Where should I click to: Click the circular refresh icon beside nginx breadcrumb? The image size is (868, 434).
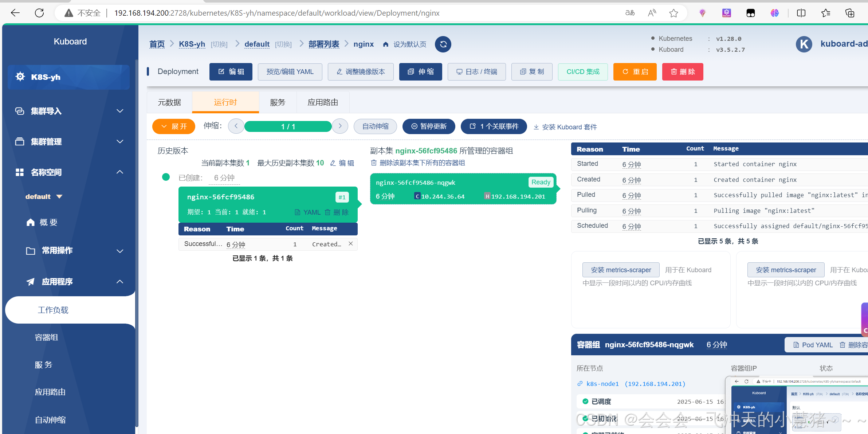(443, 44)
